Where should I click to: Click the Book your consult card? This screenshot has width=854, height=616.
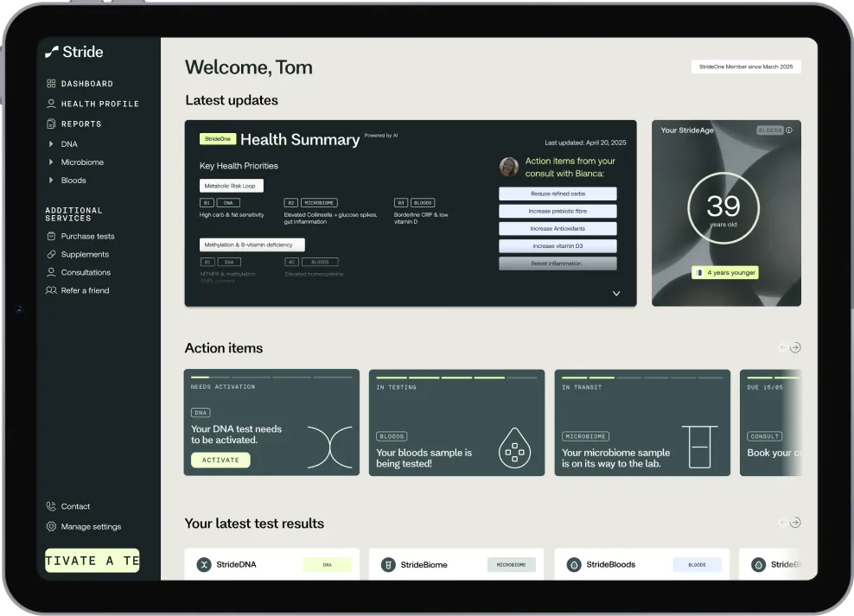[771, 422]
